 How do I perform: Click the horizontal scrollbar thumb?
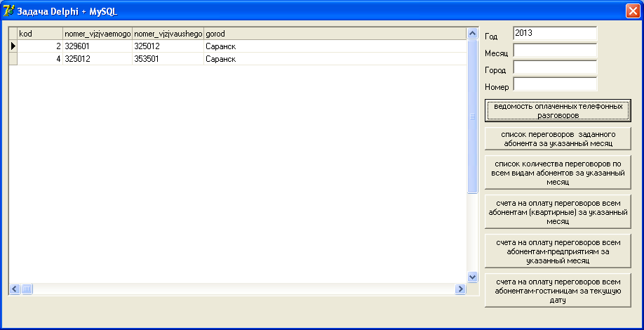click(x=27, y=289)
